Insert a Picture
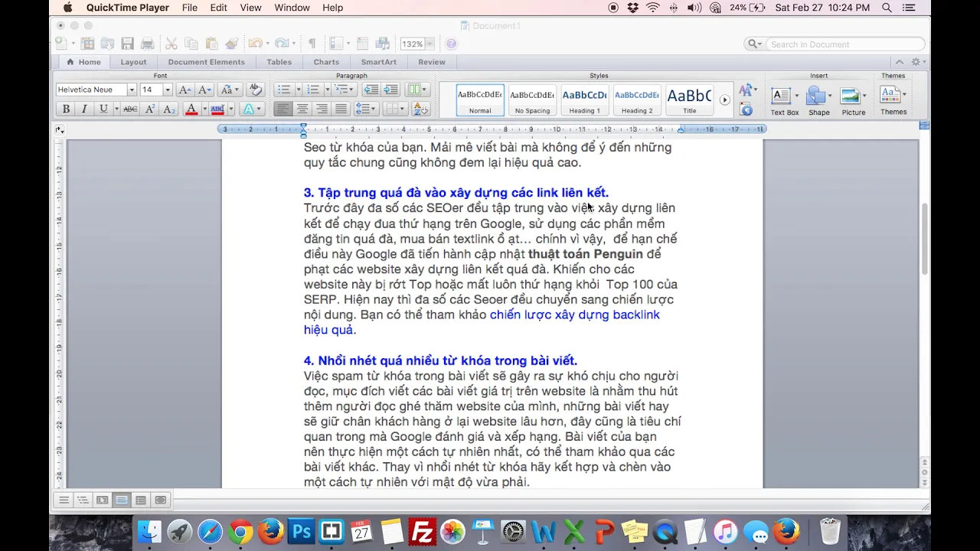The image size is (980, 551). tap(853, 100)
